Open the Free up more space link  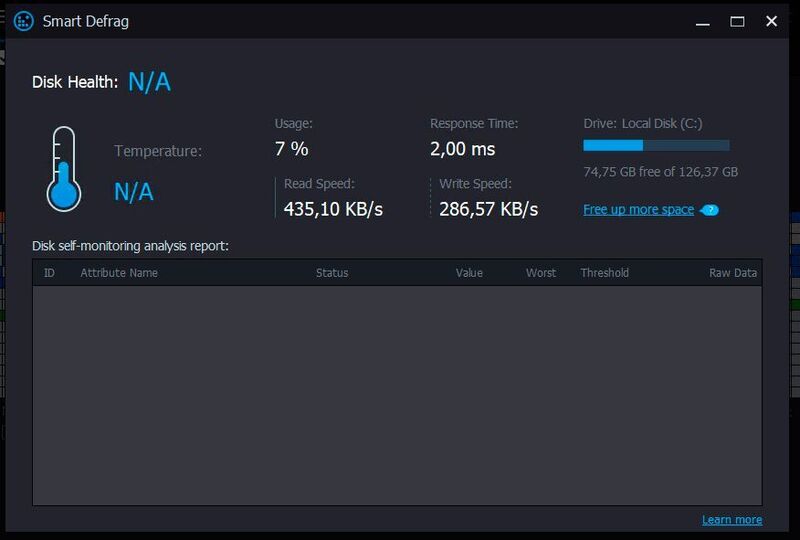pos(638,210)
